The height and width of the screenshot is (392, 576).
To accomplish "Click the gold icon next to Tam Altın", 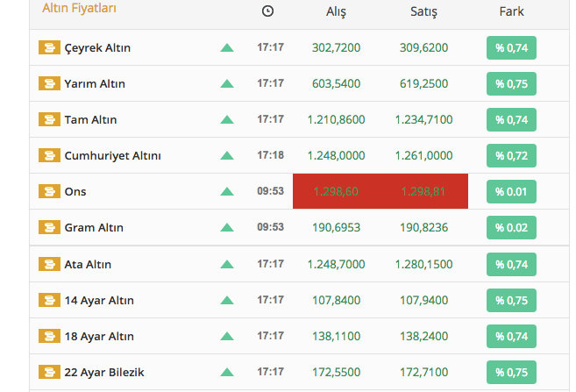I will 49,119.
